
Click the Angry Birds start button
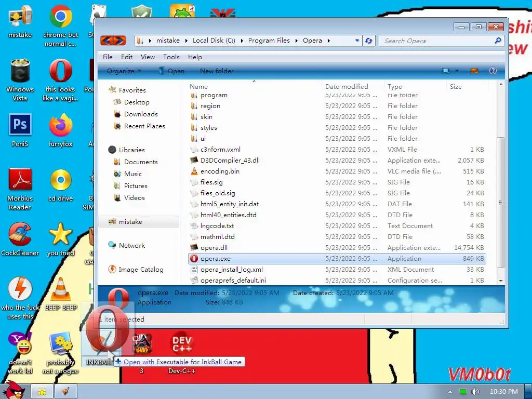click(14, 390)
